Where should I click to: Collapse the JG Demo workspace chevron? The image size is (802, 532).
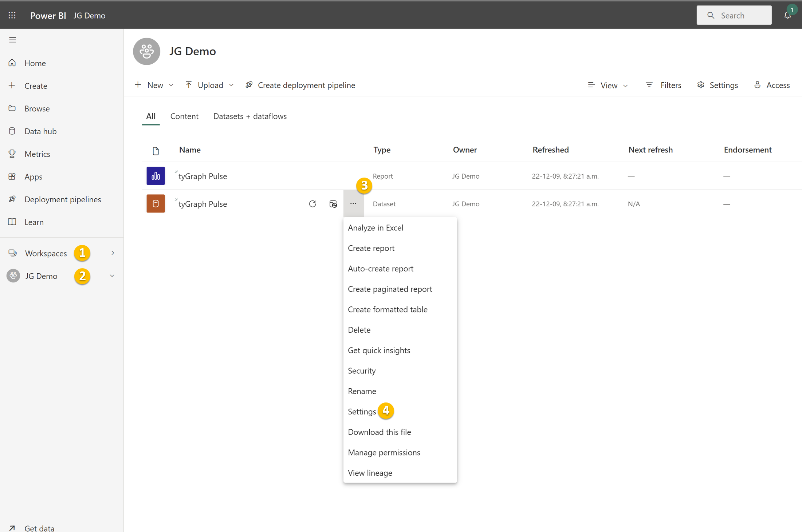pyautogui.click(x=112, y=276)
